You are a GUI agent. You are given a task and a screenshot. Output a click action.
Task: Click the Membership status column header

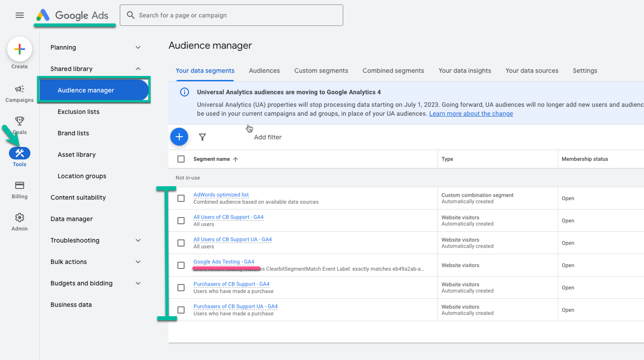(x=585, y=159)
